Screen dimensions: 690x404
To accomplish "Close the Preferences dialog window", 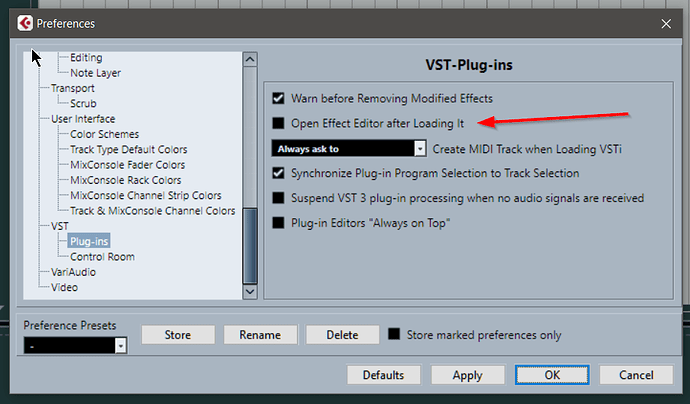I will 666,22.
